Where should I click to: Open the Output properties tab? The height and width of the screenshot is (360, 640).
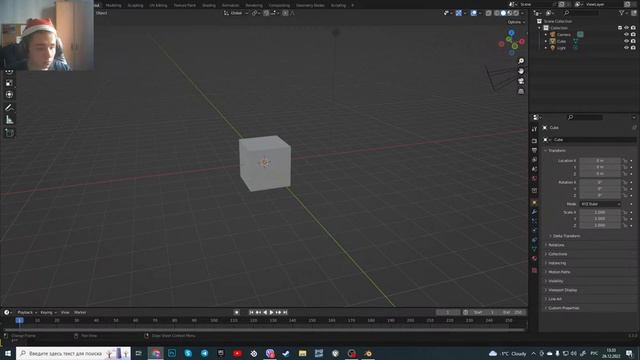534,150
